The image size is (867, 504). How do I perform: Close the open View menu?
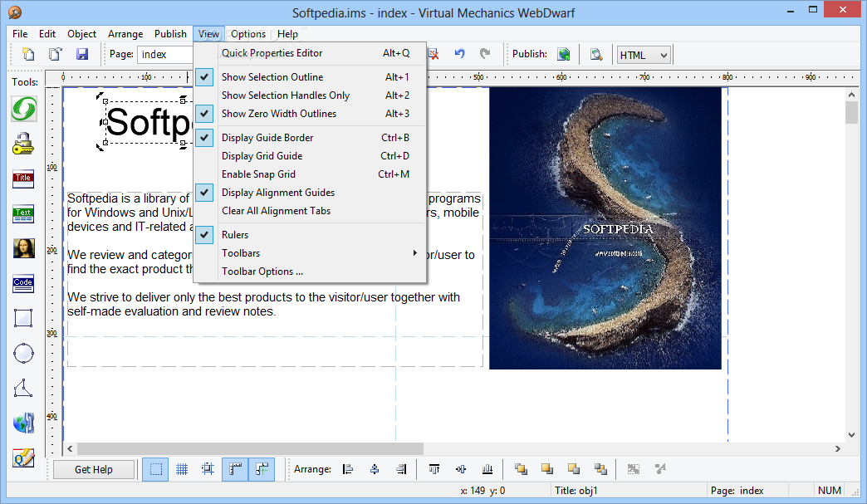(x=209, y=34)
